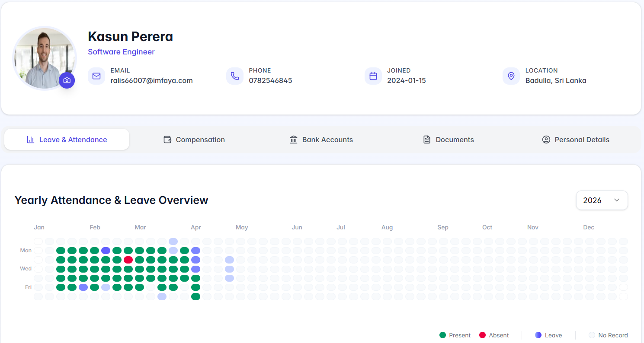Screen dimensions: 644x343
Task: Click the May month label
Action: pos(242,227)
